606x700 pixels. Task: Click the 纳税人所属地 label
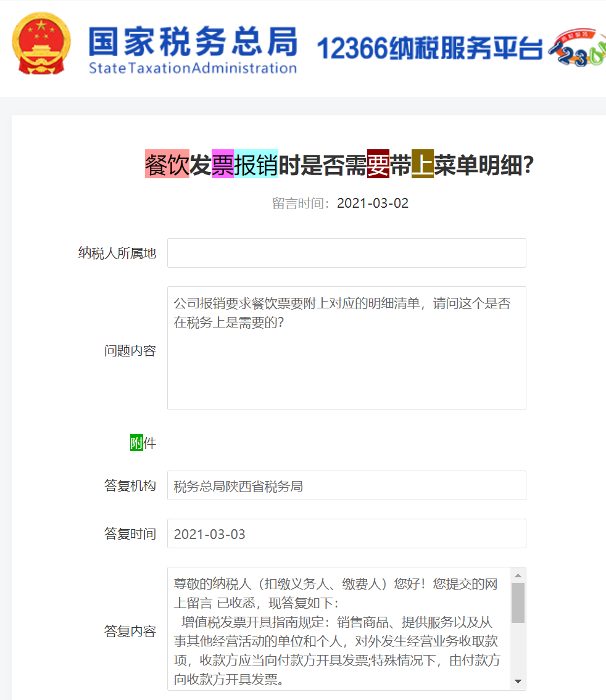click(x=117, y=253)
